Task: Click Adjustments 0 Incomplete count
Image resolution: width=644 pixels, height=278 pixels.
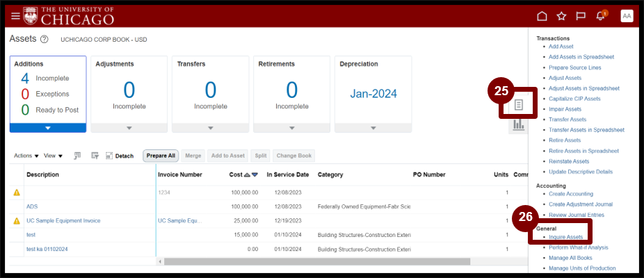Action: coord(129,90)
